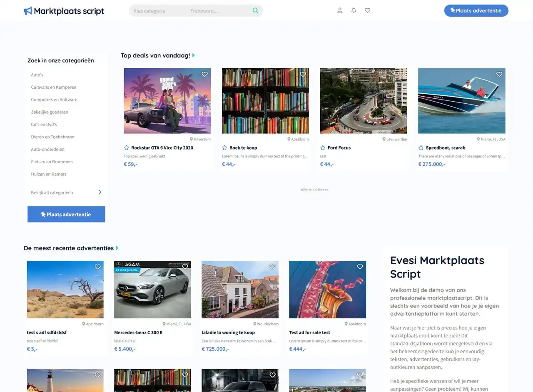Favorite the Boek te koop listing heart

pos(303,75)
